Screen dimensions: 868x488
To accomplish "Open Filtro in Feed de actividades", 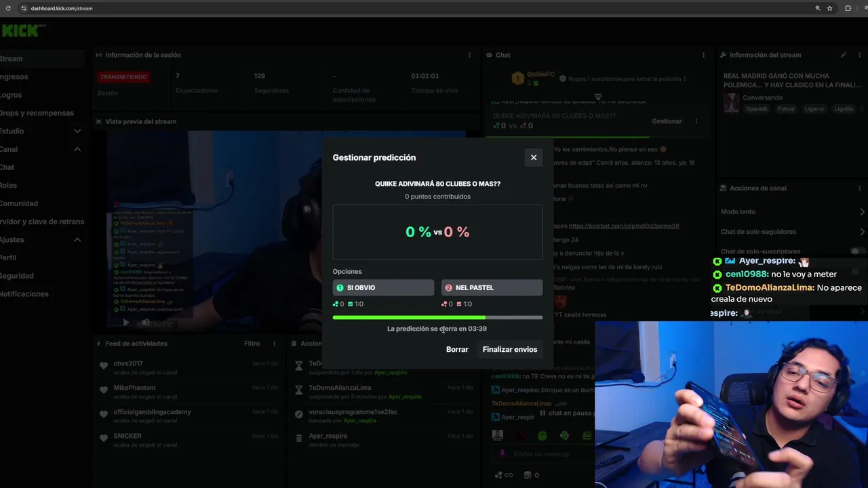I will [x=252, y=344].
